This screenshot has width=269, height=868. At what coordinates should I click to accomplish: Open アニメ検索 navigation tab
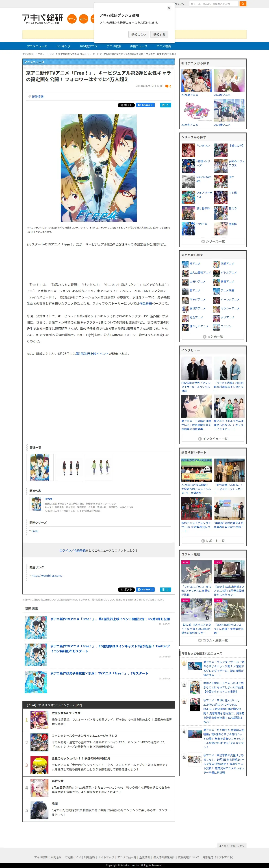[x=114, y=46]
